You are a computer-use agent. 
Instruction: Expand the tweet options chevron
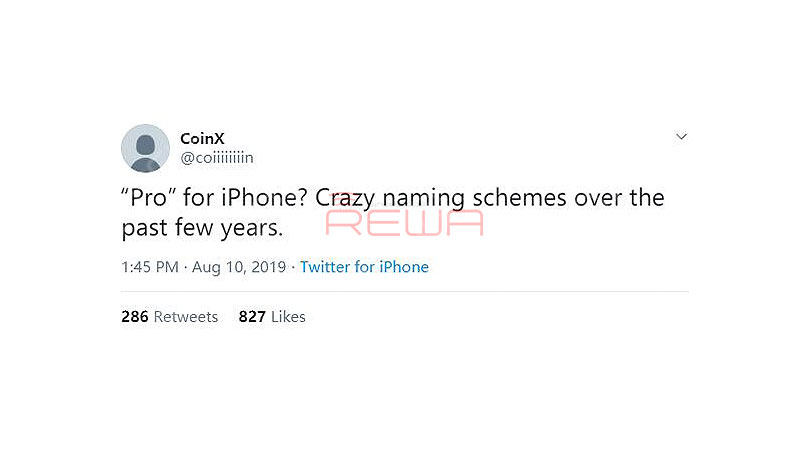tap(681, 136)
